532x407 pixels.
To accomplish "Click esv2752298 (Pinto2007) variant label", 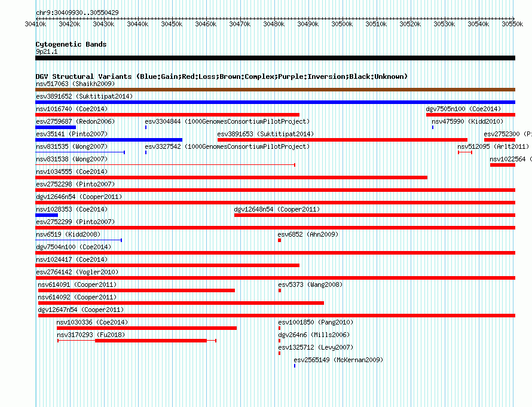I will click(x=75, y=184).
